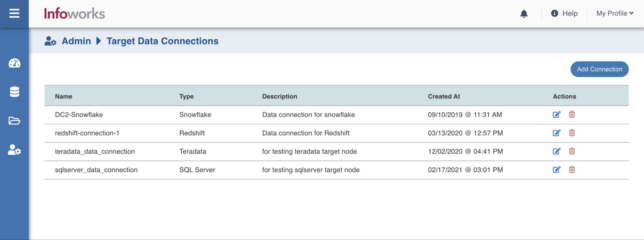Click the Description column header

click(x=280, y=96)
